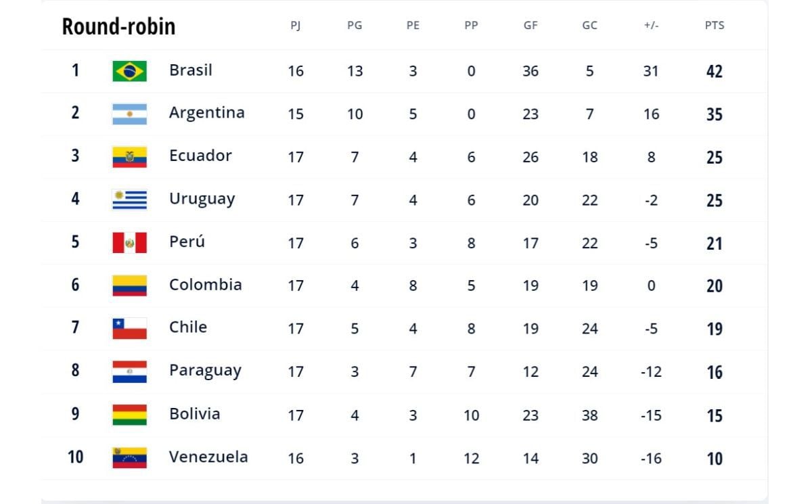
Task: Open the Brasil team link
Action: pos(190,70)
